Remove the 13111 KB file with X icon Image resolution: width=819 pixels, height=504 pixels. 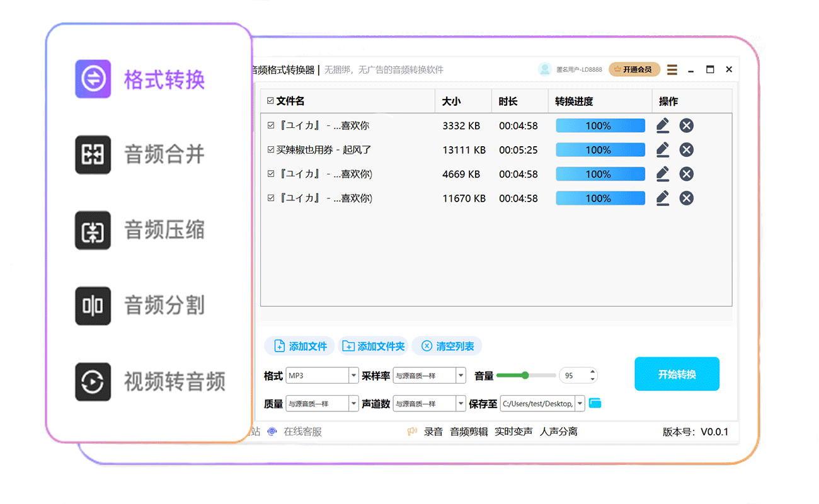click(x=686, y=150)
